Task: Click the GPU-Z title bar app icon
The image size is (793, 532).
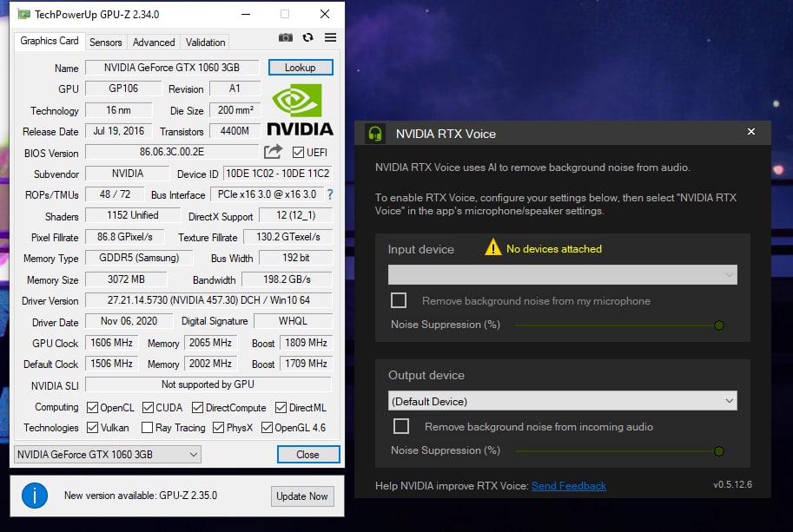Action: coord(23,14)
